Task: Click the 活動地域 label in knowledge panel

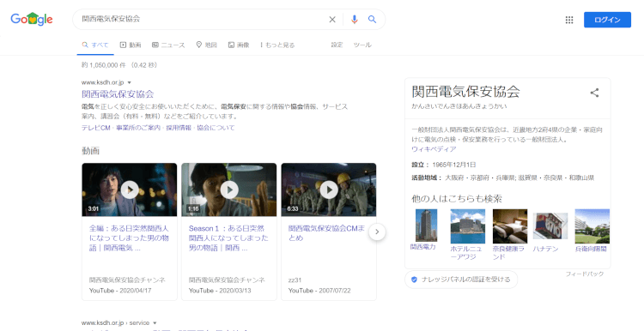Action: click(426, 178)
